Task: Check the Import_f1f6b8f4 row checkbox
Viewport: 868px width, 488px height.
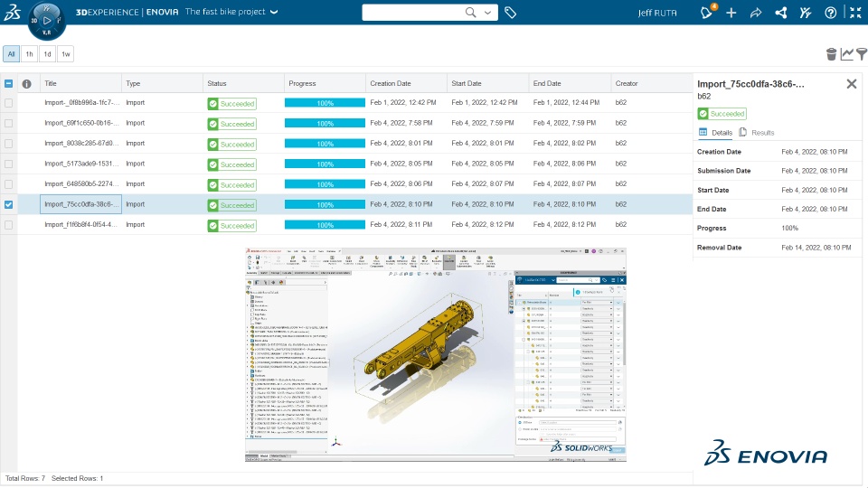Action: 8,225
